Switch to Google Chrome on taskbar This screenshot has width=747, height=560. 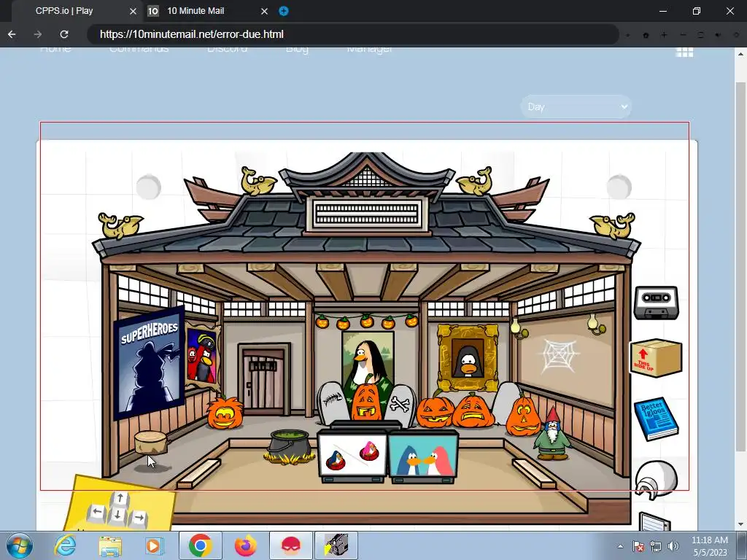(x=200, y=545)
